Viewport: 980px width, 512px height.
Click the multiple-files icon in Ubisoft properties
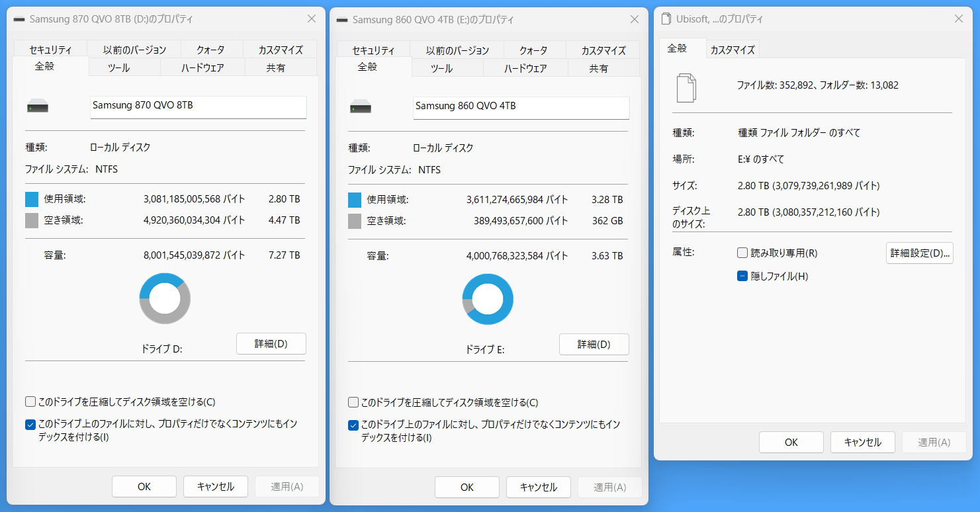(686, 88)
